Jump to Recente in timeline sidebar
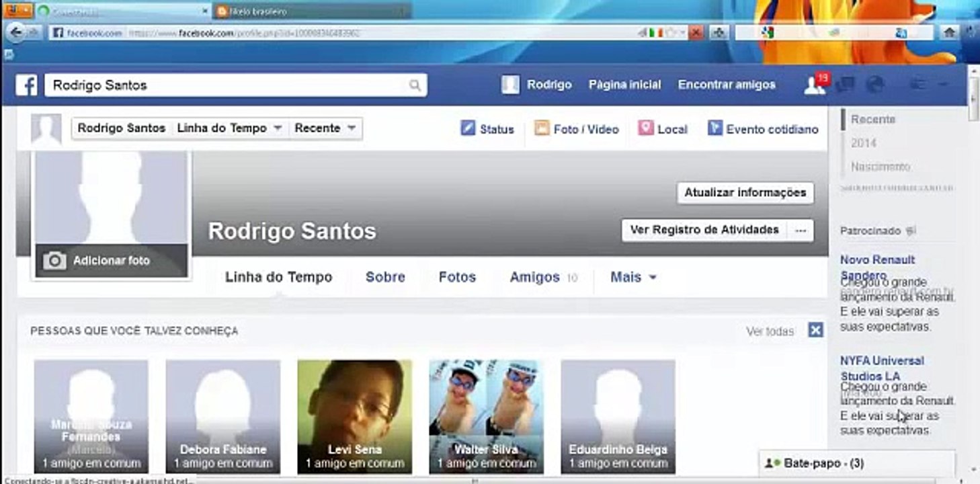 point(873,119)
